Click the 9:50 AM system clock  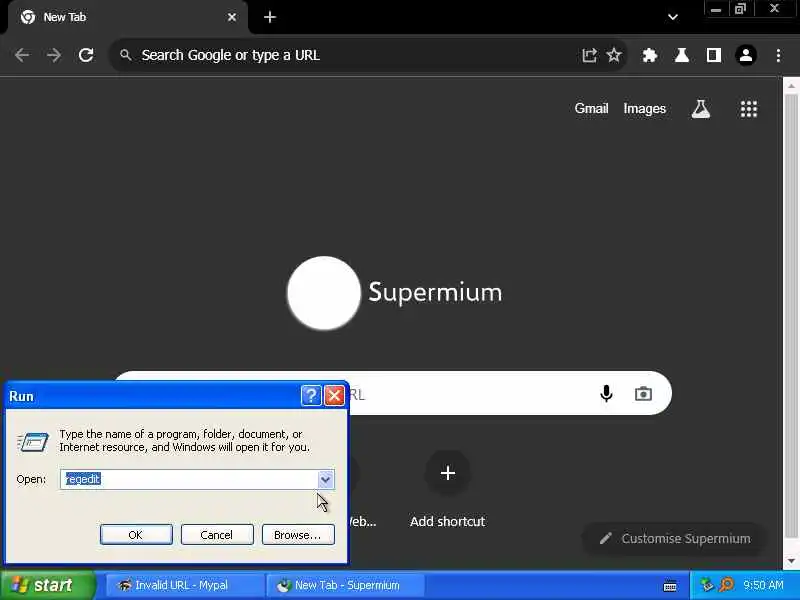click(x=763, y=585)
